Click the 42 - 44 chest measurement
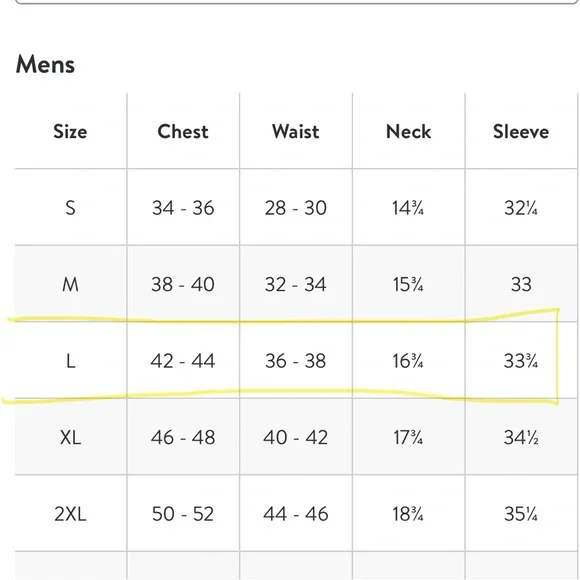580x580 pixels. click(x=183, y=361)
